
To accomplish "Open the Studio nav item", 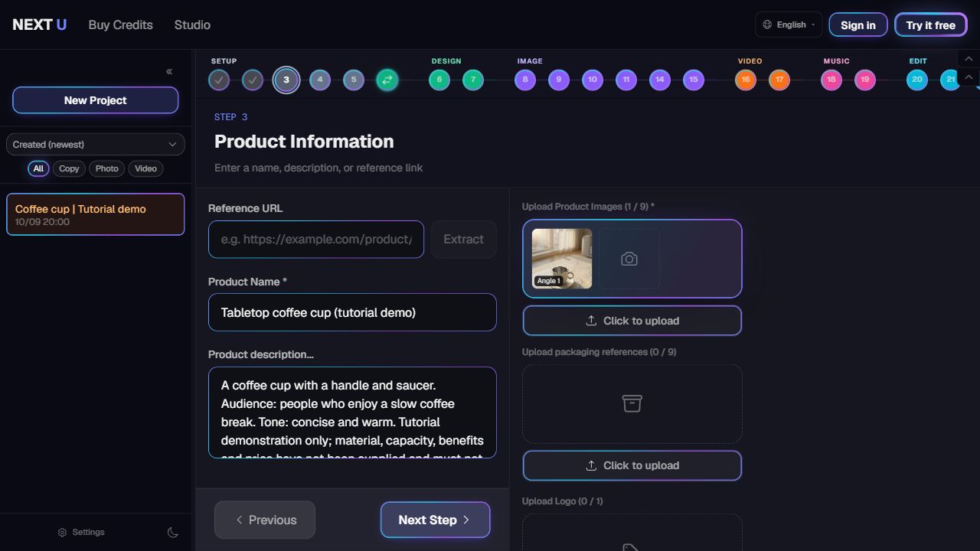I will point(192,24).
